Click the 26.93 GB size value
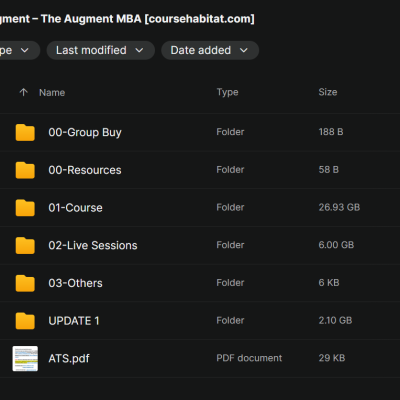 (339, 207)
